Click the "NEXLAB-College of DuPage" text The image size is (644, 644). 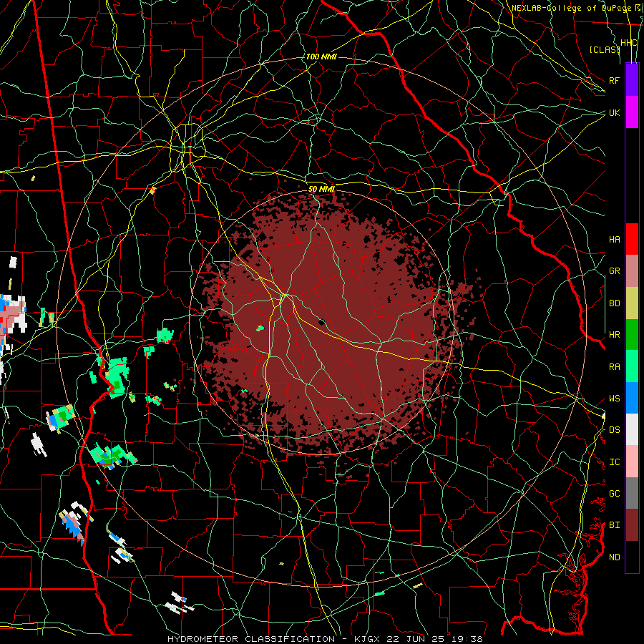[x=571, y=8]
